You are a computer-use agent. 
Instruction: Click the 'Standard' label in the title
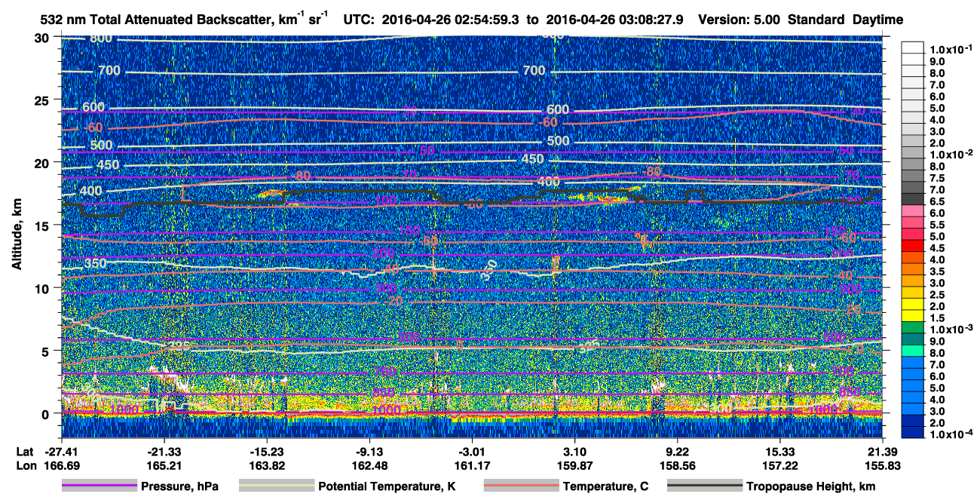click(x=816, y=20)
